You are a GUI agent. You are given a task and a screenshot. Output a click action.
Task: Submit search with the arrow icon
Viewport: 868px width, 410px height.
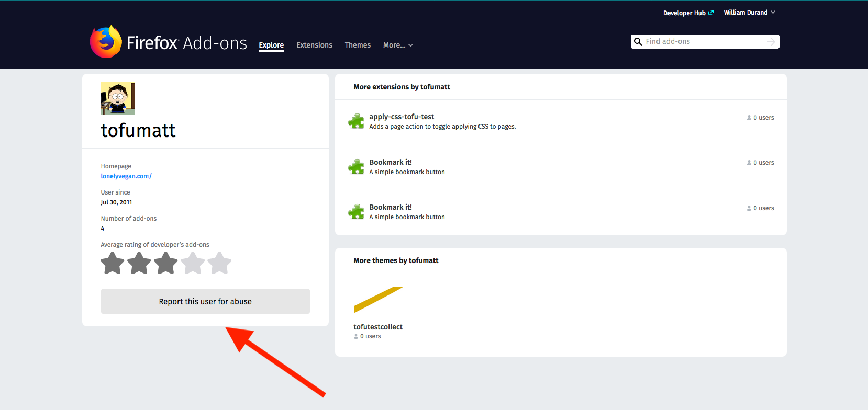pos(771,42)
